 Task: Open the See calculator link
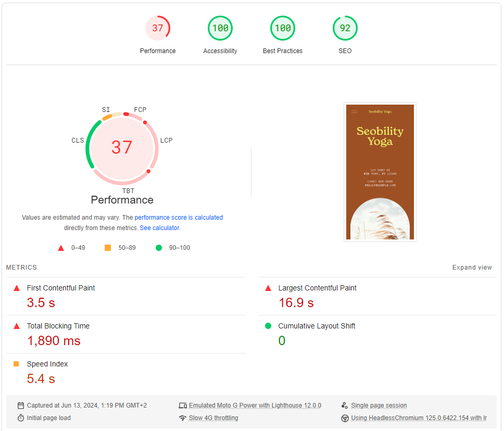click(160, 227)
